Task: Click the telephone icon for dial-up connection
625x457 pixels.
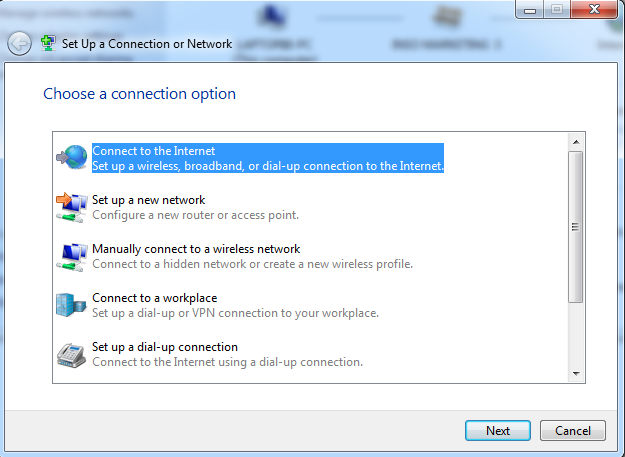Action: [x=71, y=355]
